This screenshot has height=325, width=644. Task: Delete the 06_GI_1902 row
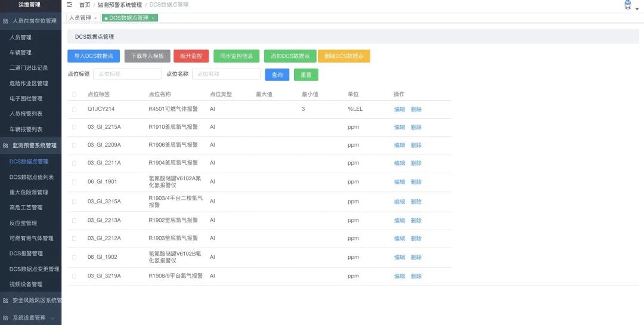point(416,257)
